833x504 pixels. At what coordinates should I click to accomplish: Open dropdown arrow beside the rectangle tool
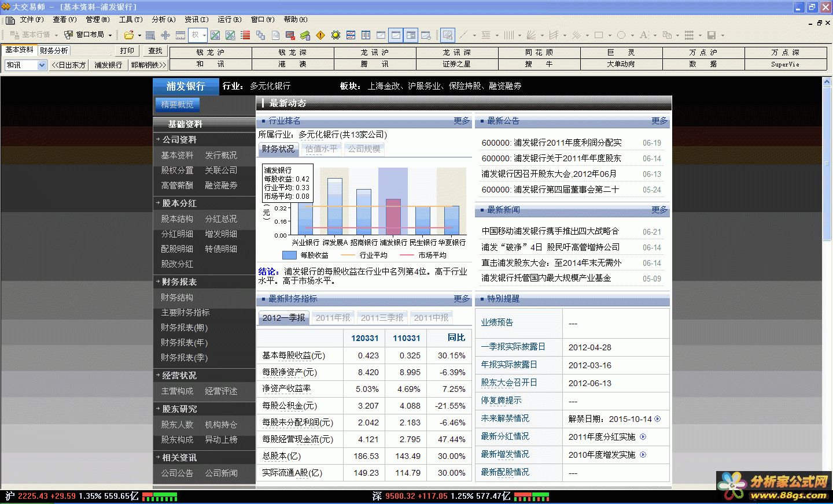click(x=609, y=36)
